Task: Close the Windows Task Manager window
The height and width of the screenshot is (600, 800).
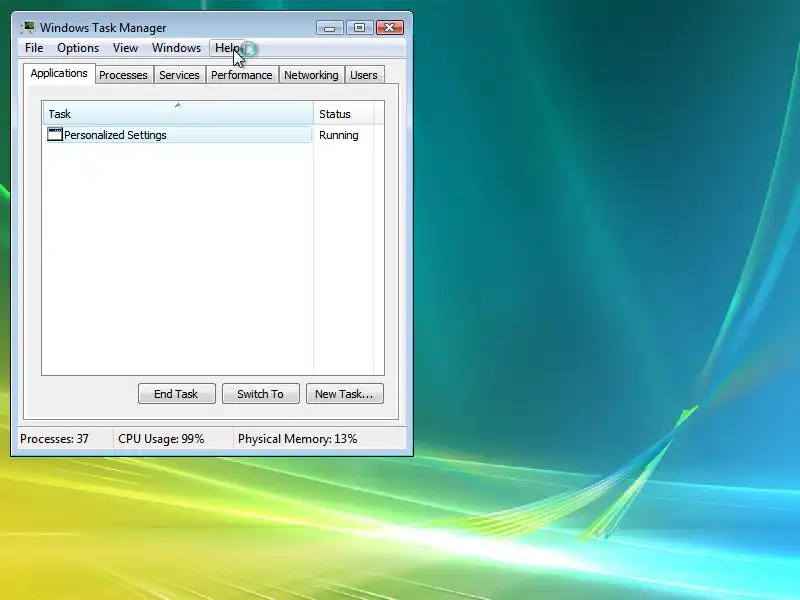Action: click(x=390, y=28)
